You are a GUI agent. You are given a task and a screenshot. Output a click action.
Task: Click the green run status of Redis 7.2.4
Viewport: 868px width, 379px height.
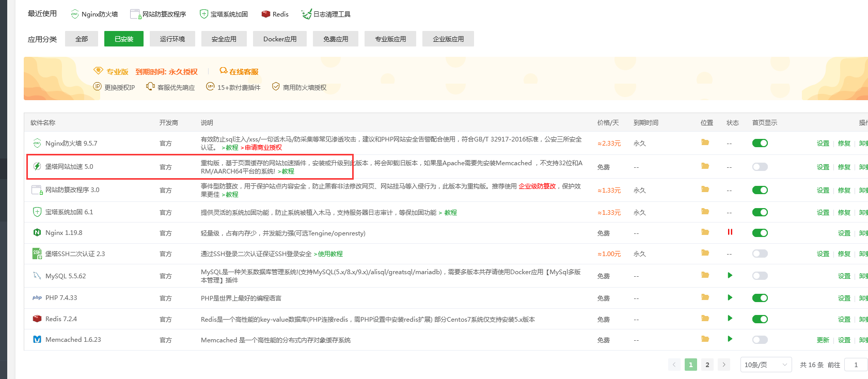pos(730,318)
